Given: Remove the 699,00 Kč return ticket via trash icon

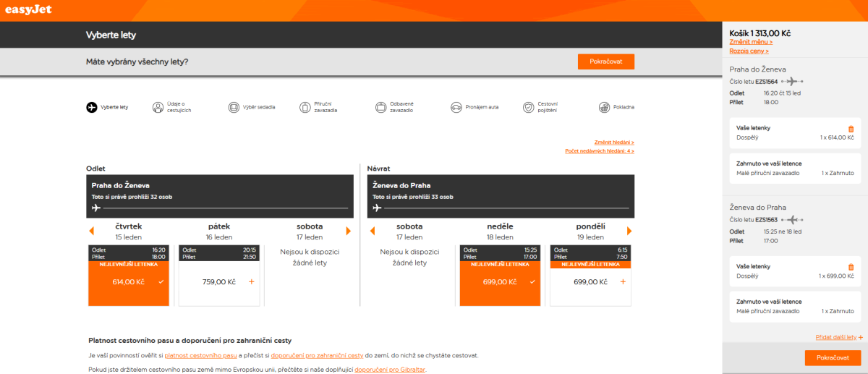Looking at the screenshot, I should click(851, 267).
